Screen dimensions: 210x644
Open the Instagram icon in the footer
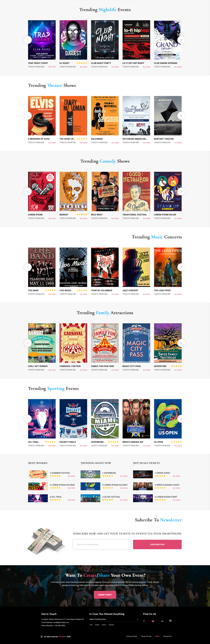pos(170,621)
